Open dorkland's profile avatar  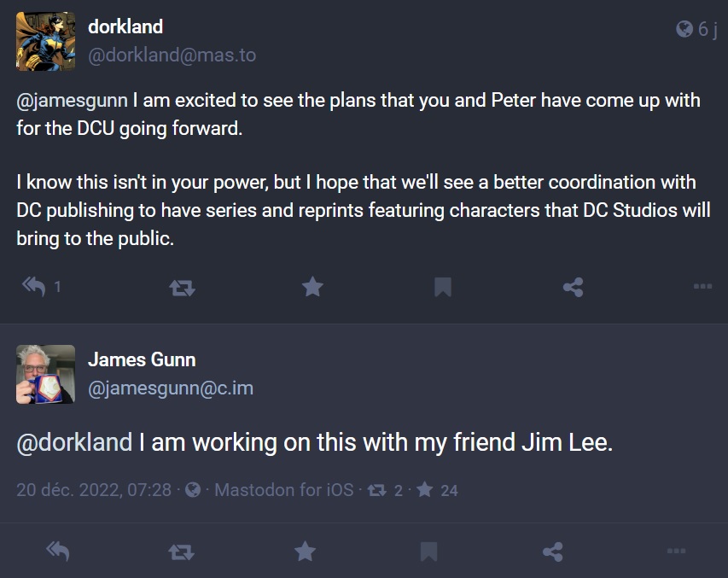click(x=45, y=41)
